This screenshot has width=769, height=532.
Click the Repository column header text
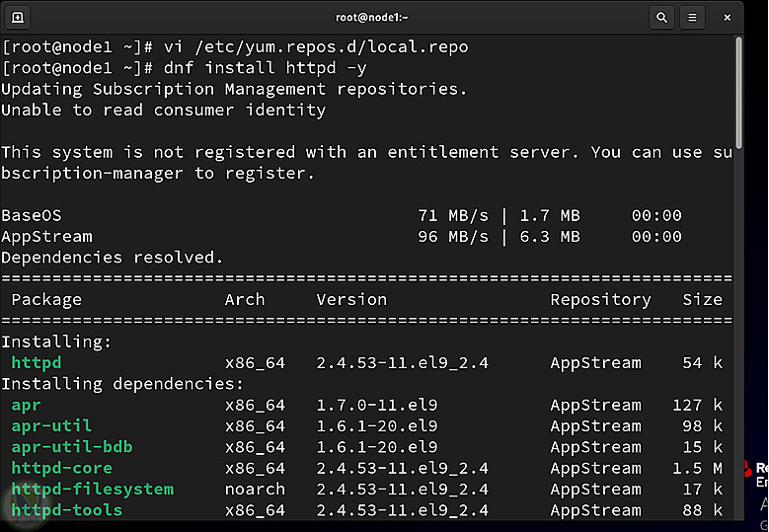click(600, 300)
